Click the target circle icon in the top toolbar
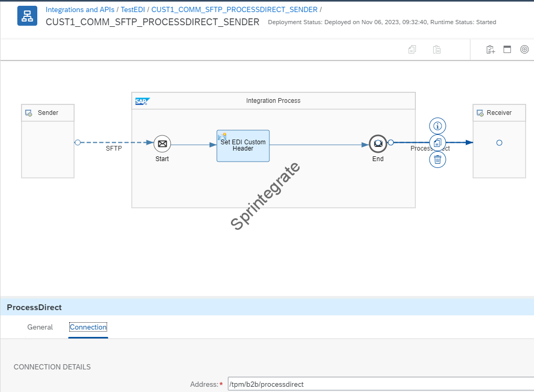The height and width of the screenshot is (392, 534). click(524, 49)
